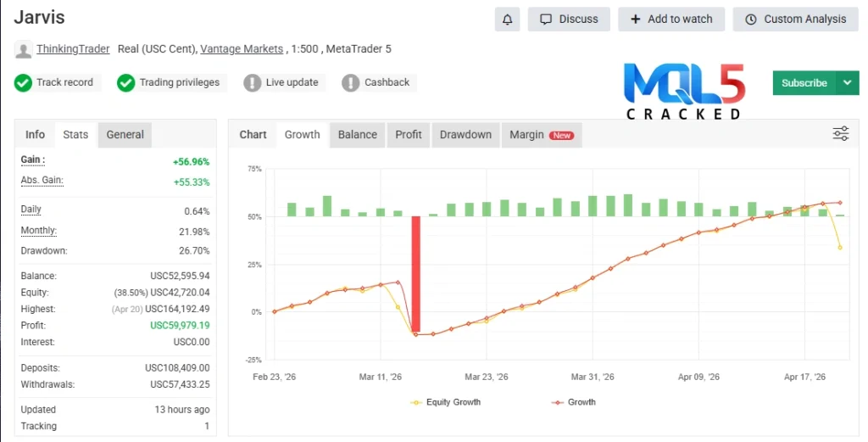The height and width of the screenshot is (442, 868).
Task: Switch to the General tab
Action: 125,135
